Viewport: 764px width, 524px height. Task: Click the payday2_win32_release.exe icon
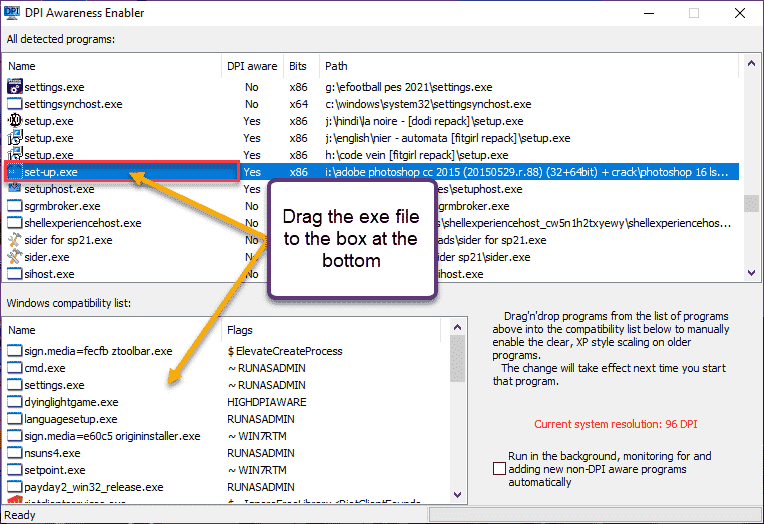click(15, 487)
